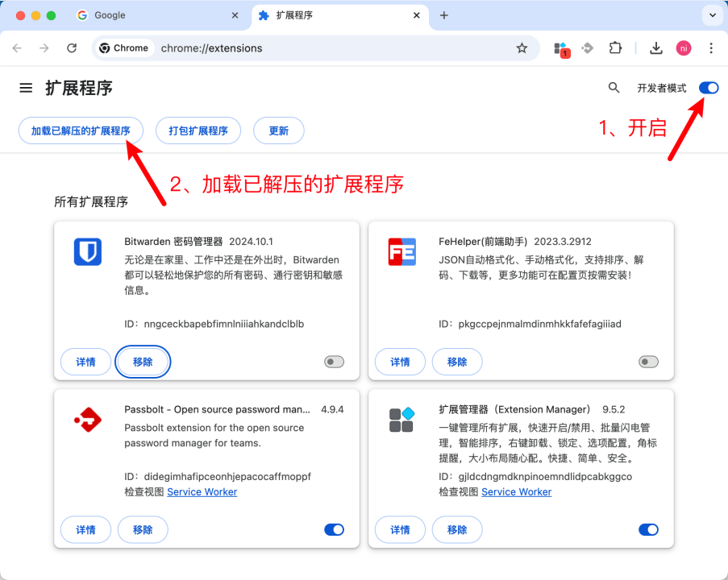Disable the Passbolt extension toggle
This screenshot has height=580, width=728.
[x=335, y=530]
